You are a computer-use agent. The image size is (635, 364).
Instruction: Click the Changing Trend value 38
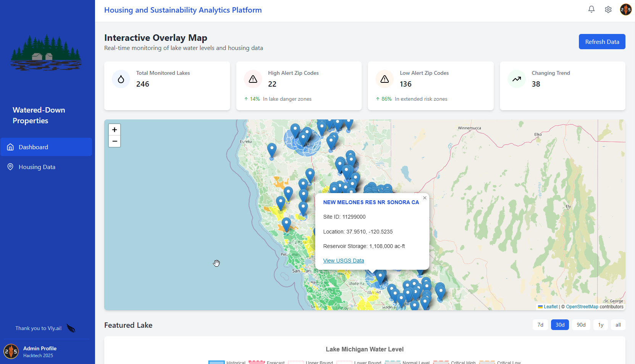[x=536, y=84]
